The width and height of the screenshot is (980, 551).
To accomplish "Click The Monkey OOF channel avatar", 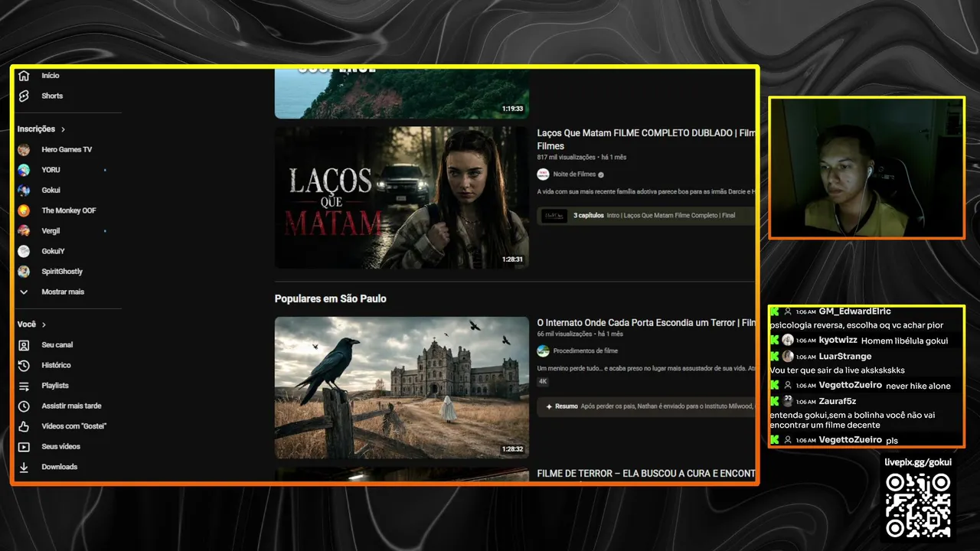I will [x=24, y=210].
